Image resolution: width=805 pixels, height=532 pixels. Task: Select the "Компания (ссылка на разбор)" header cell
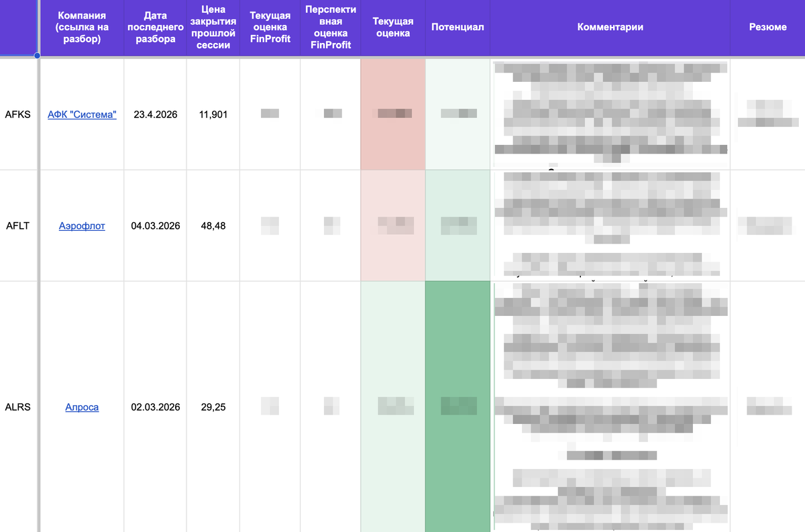(82, 28)
